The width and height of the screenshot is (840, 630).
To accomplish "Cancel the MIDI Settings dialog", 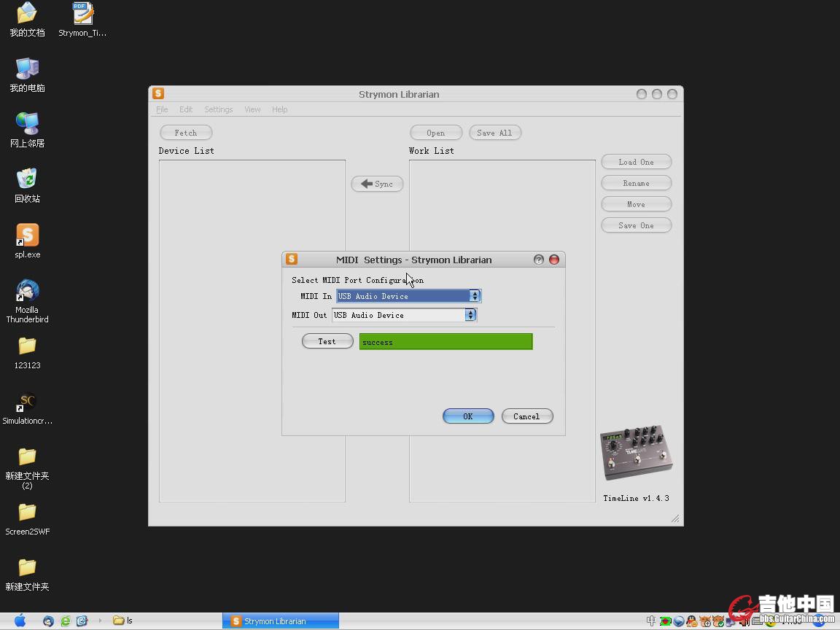I will (x=526, y=416).
